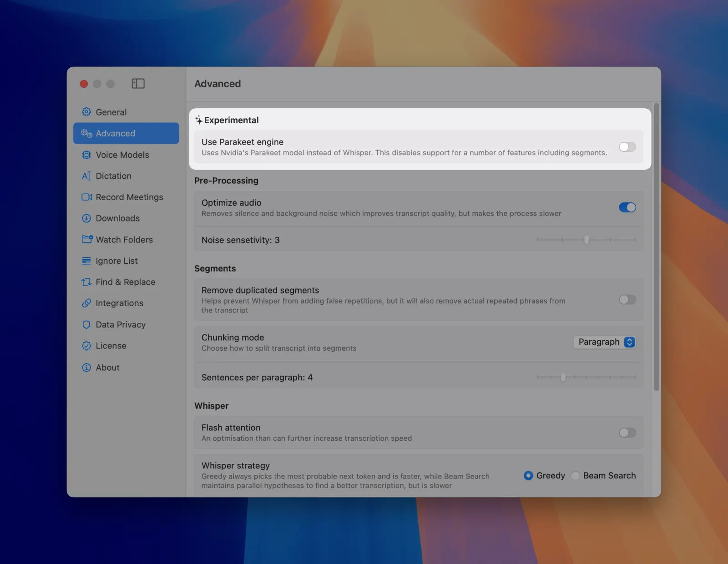This screenshot has height=564, width=728.
Task: Click the Watch Folders folder icon
Action: [x=87, y=239]
